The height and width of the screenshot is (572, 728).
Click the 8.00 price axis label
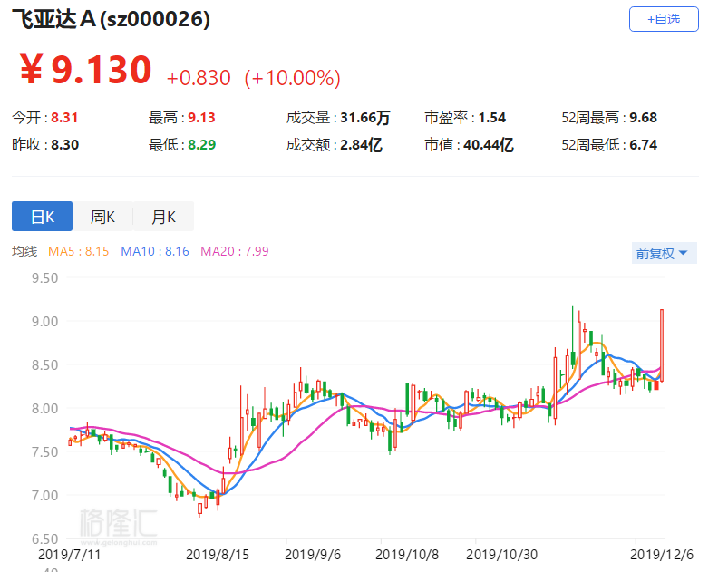pos(44,409)
